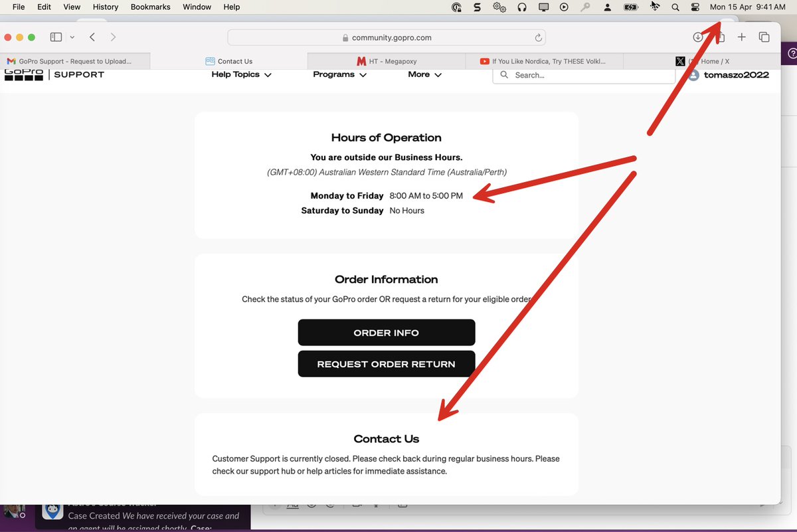The image size is (797, 532).
Task: Open the History menu
Action: click(106, 7)
